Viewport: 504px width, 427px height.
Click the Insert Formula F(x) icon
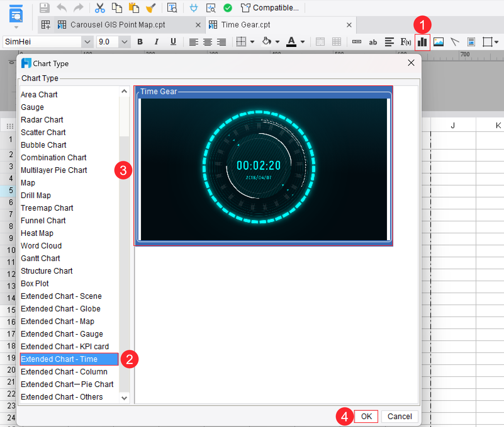click(406, 42)
